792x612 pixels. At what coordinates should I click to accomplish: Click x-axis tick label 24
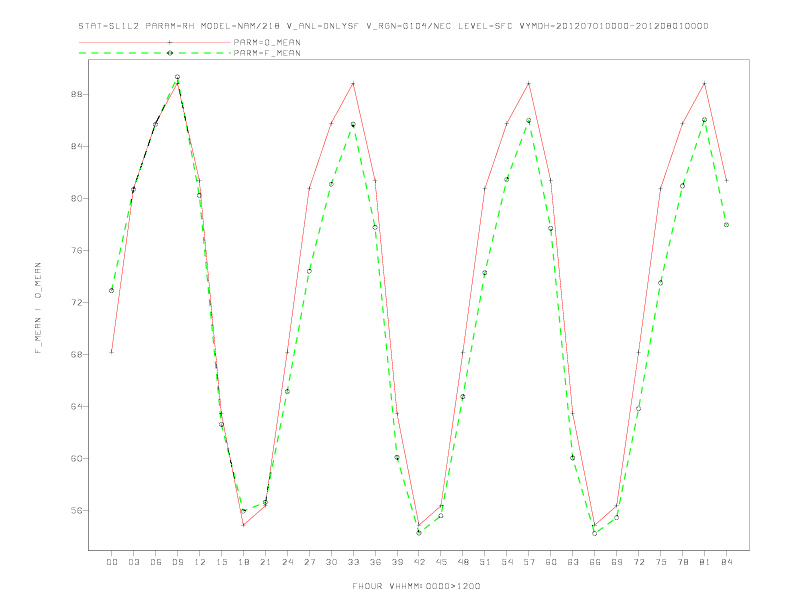pyautogui.click(x=287, y=562)
